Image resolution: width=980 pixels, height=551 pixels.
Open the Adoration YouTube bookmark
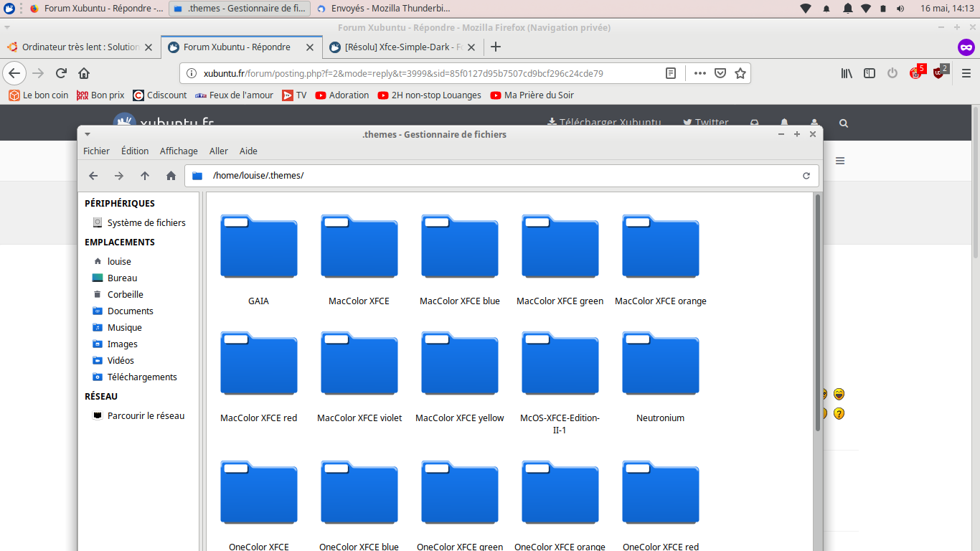[342, 95]
